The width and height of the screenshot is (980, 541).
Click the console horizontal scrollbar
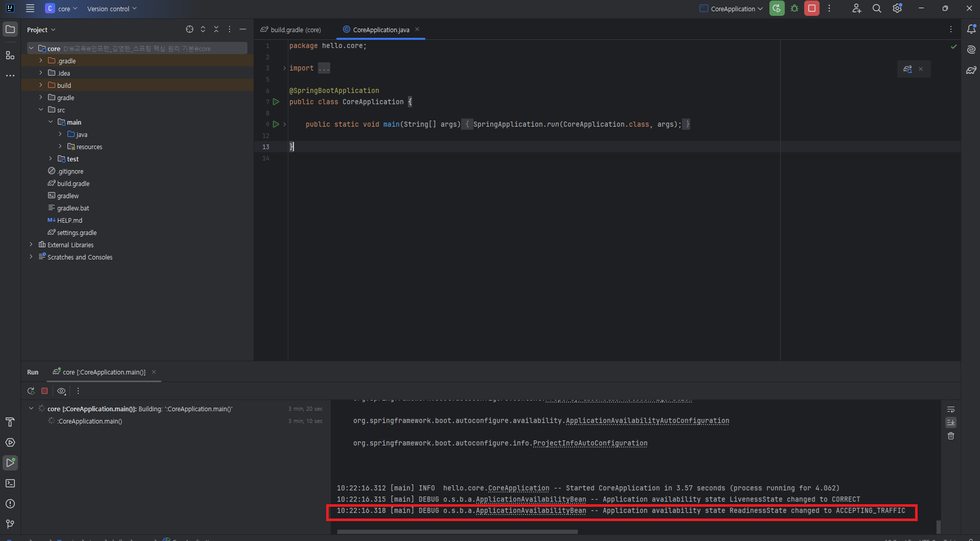tap(458, 532)
